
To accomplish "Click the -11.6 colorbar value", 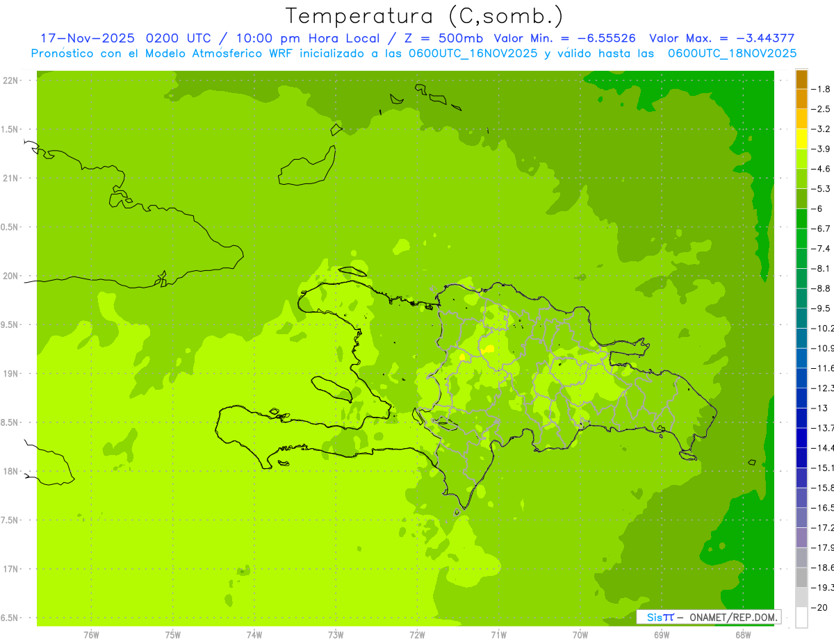I will 823,368.
